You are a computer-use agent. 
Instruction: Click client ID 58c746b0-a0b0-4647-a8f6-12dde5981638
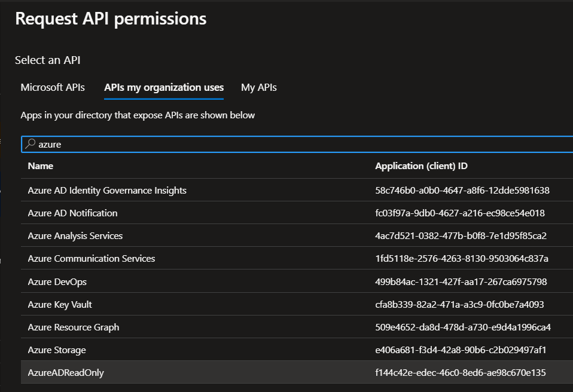coord(462,191)
